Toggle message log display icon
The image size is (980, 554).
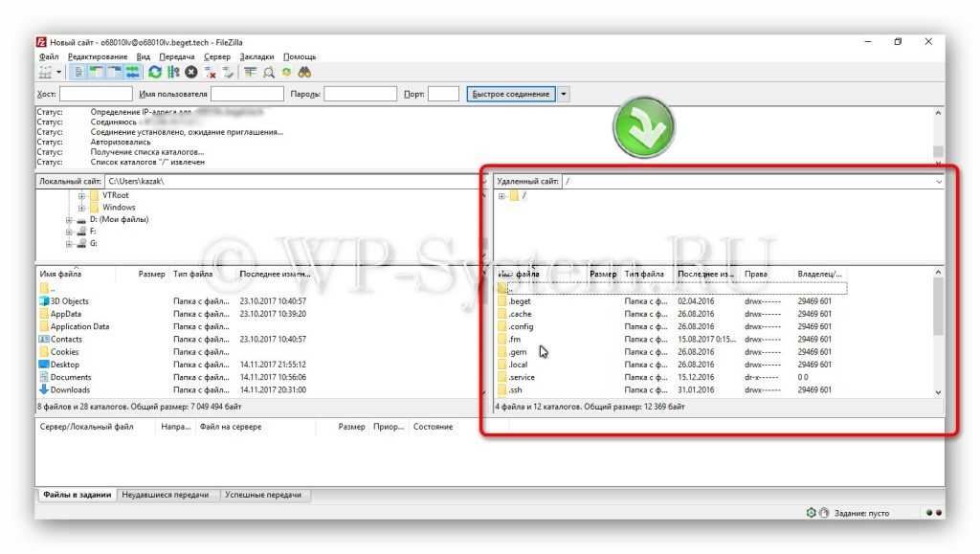coord(78,72)
